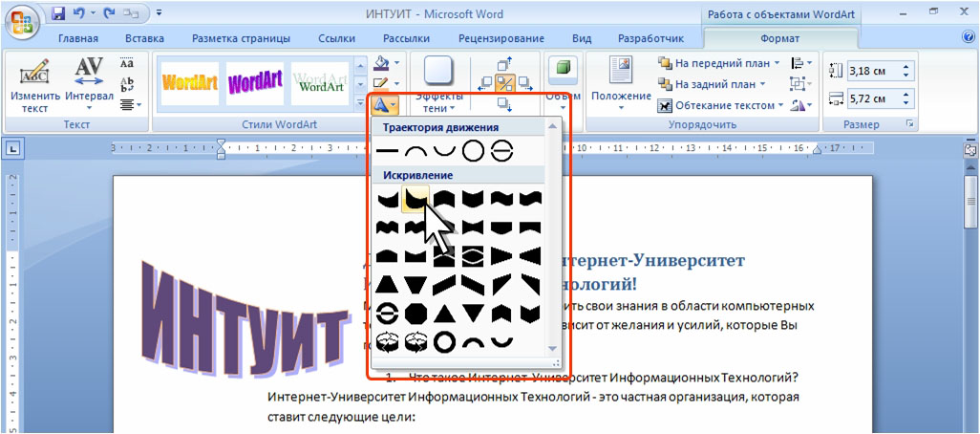Image resolution: width=980 pixels, height=434 pixels.
Task: Click the shape height field showing 3,18 см
Action: [871, 71]
